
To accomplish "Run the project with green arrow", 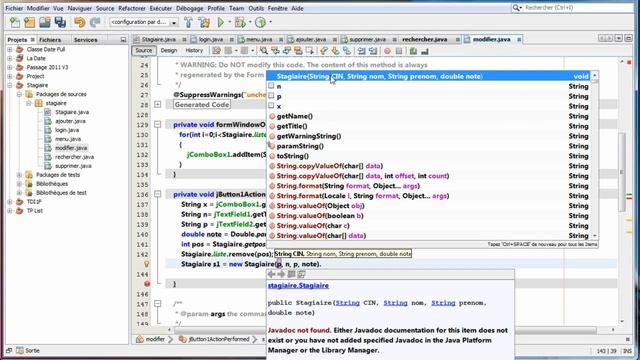I will coord(221,22).
